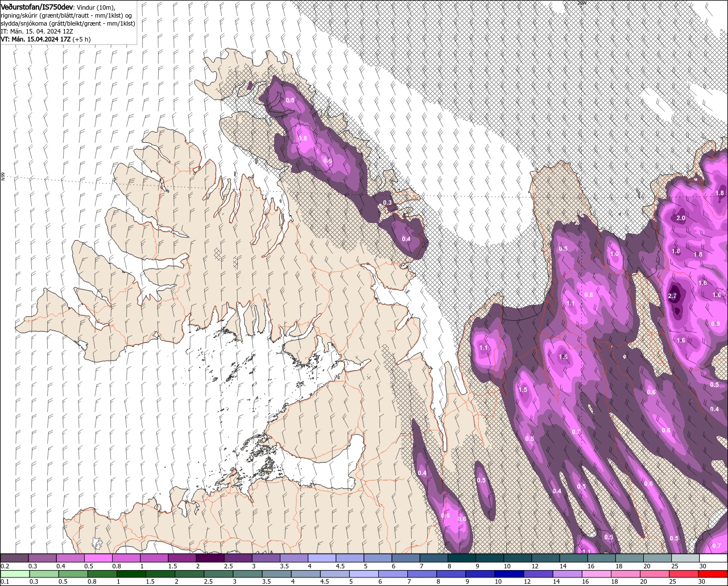
Task: Pick the lower legend swatch between 25 and 30
Action: [684, 574]
